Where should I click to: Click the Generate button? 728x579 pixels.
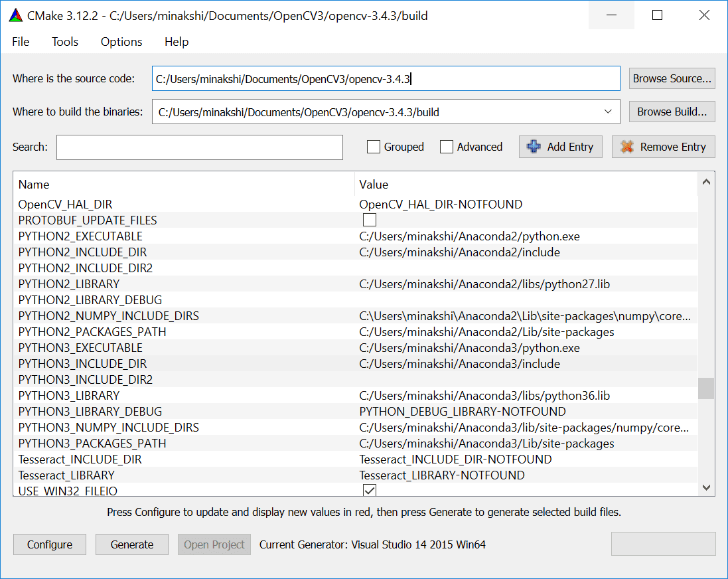tap(132, 544)
